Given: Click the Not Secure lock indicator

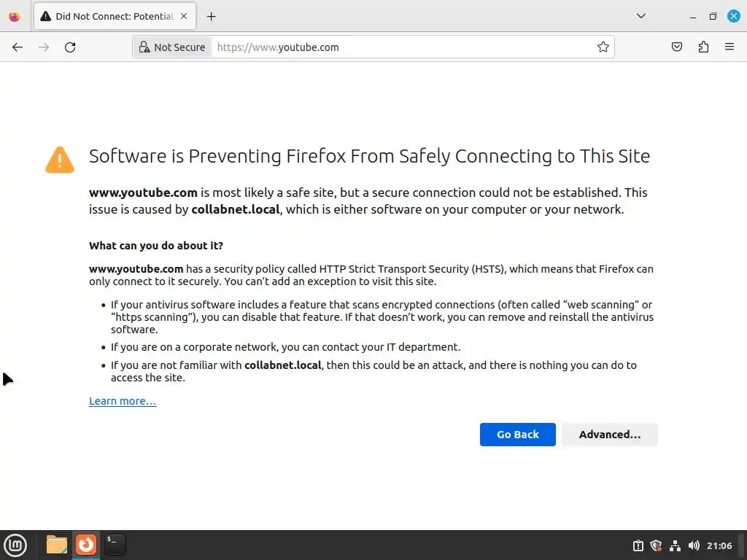Looking at the screenshot, I should click(x=172, y=47).
